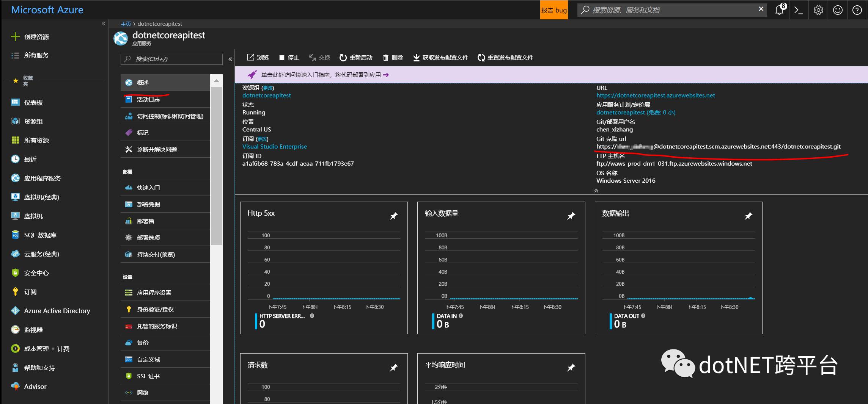Restart the app with 重新启动
The height and width of the screenshot is (404, 868).
(x=356, y=58)
